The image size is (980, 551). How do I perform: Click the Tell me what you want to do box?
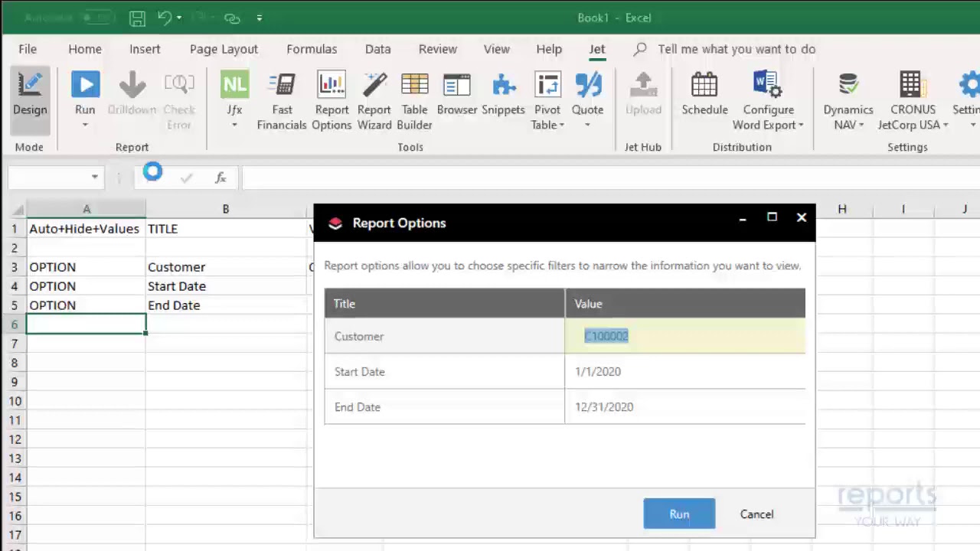[x=737, y=49]
